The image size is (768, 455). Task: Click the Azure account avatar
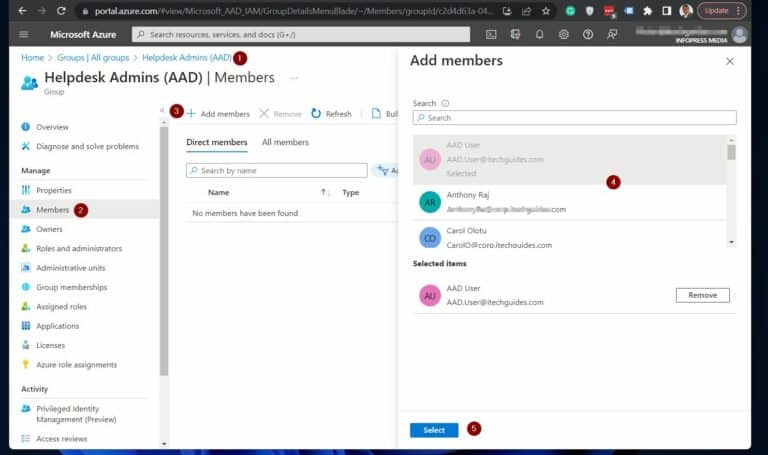[x=739, y=34]
